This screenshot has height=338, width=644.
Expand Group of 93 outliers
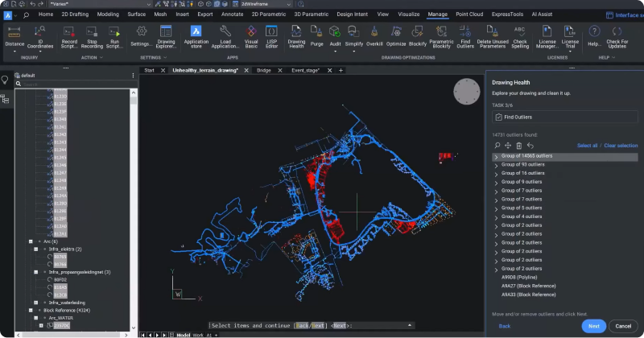pyautogui.click(x=496, y=165)
